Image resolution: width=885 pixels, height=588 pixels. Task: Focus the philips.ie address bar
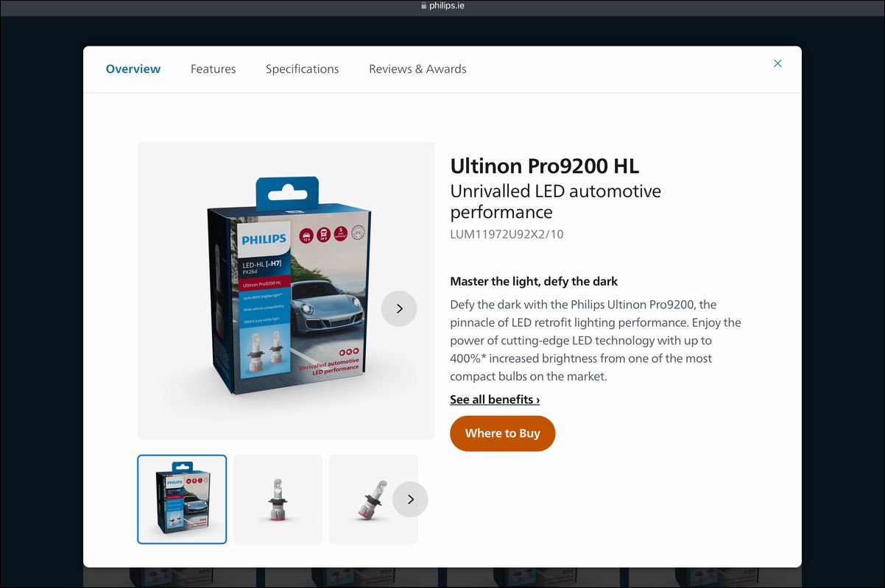point(442,6)
